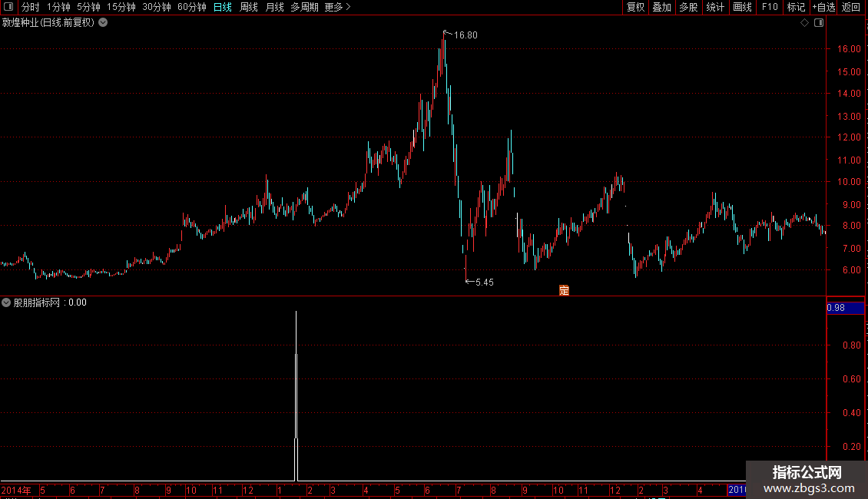The width and height of the screenshot is (868, 499).
Task: Click the 叠加 overlay button
Action: point(661,7)
